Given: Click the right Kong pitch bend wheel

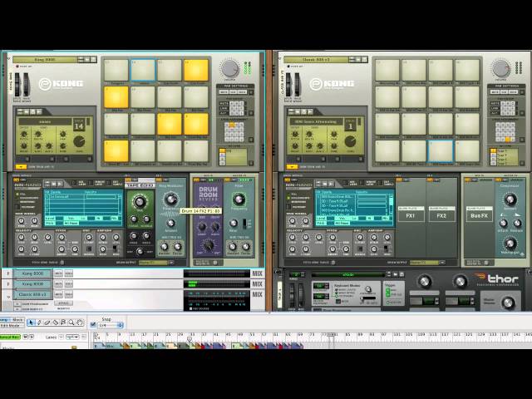Looking at the screenshot, I should pyautogui.click(x=288, y=84).
